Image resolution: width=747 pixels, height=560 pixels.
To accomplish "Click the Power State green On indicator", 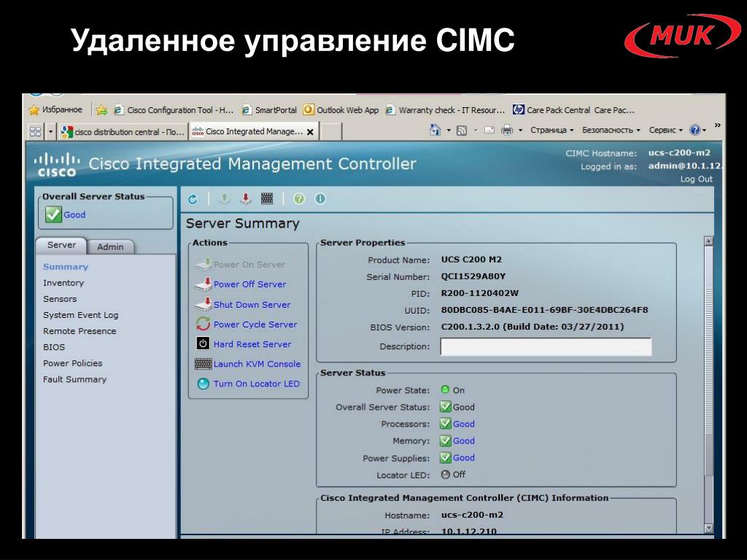I will (x=445, y=389).
